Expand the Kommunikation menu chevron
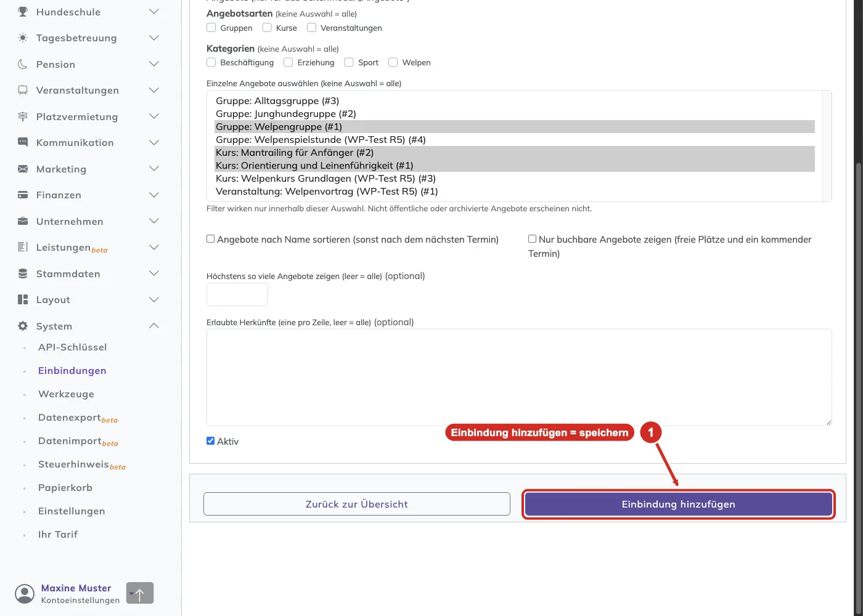 pos(154,142)
